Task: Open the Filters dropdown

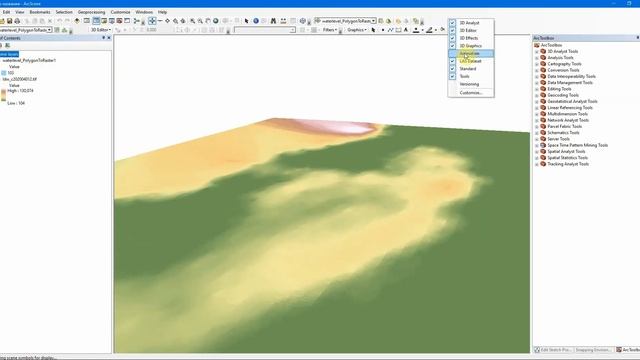Action: 330,30
